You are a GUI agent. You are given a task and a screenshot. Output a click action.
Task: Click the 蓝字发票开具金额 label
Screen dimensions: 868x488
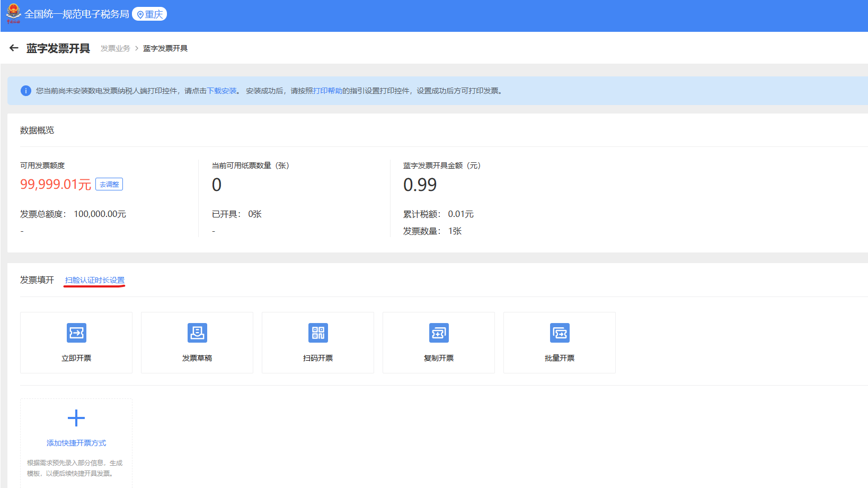point(442,165)
